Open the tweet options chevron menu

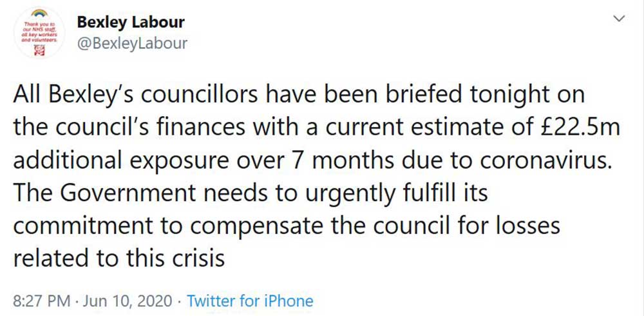tap(620, 21)
